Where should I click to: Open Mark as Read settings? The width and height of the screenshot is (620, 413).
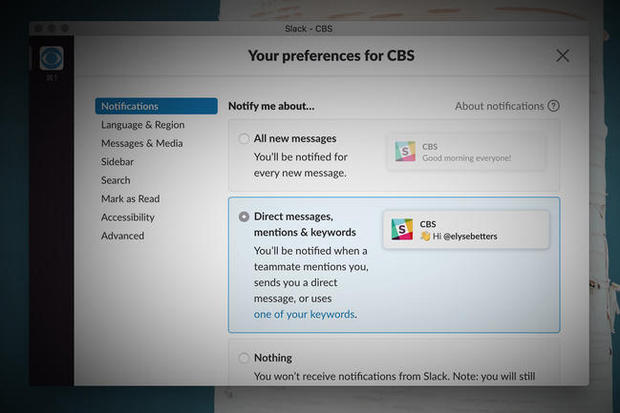[130, 199]
